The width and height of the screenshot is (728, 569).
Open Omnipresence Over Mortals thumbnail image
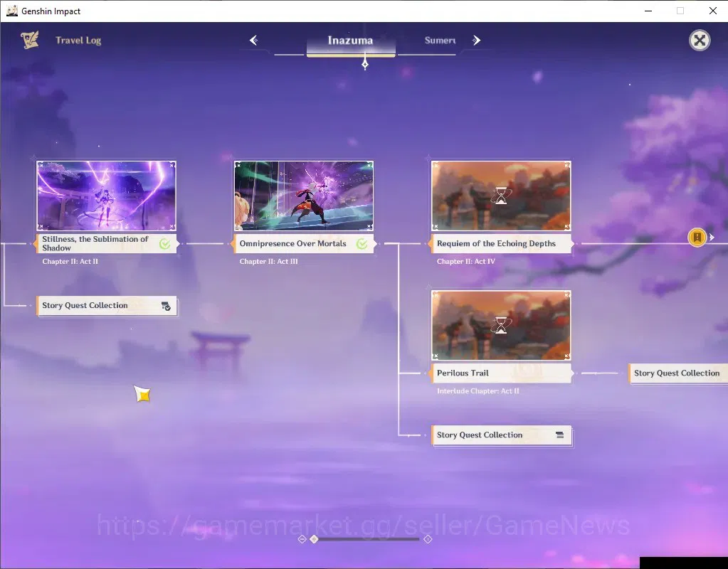[304, 196]
